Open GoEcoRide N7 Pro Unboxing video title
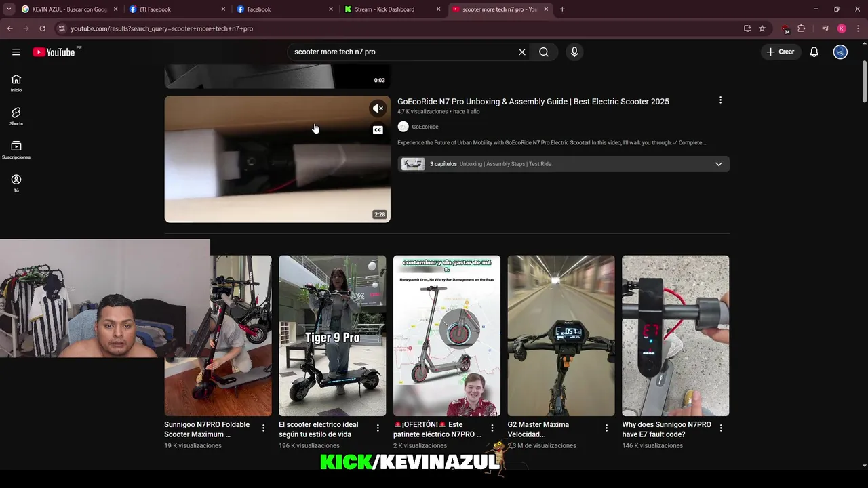This screenshot has width=868, height=488. tap(533, 102)
